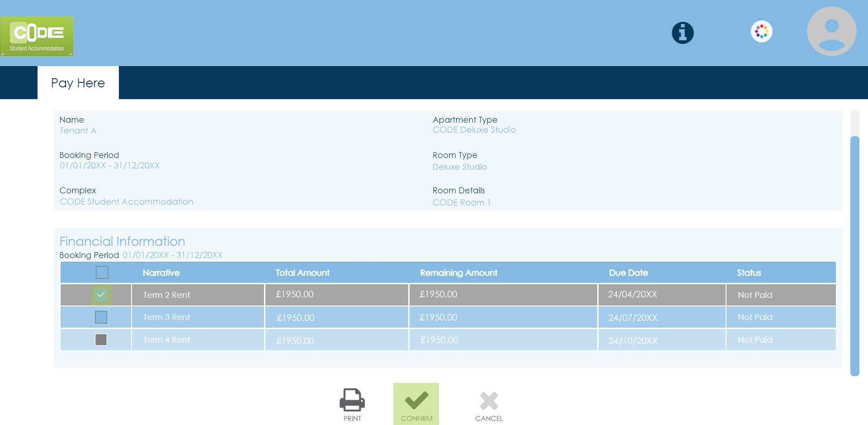This screenshot has height=425, width=868.
Task: Check the Term 3 Rent checkbox
Action: click(x=101, y=317)
